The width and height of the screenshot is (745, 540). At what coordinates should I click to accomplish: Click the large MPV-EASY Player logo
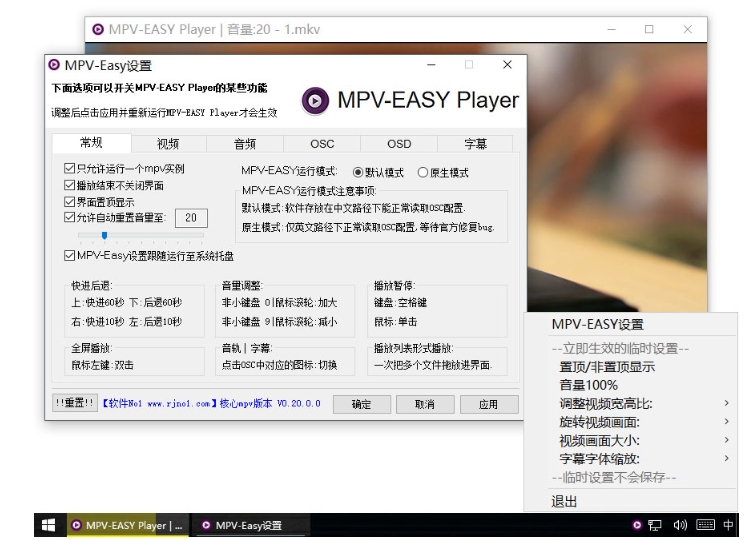tap(315, 101)
